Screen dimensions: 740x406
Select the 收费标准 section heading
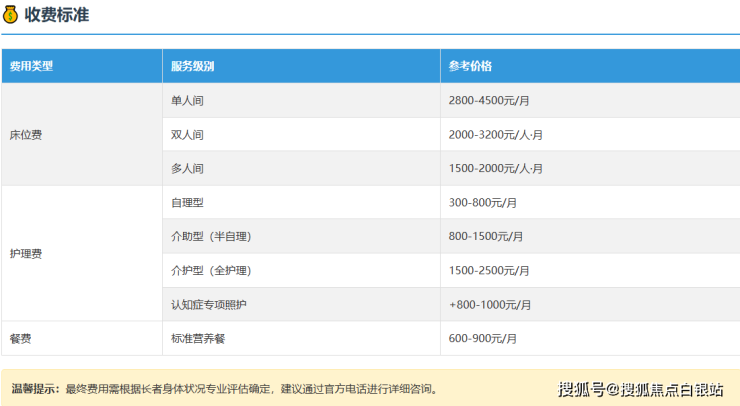pyautogui.click(x=56, y=15)
